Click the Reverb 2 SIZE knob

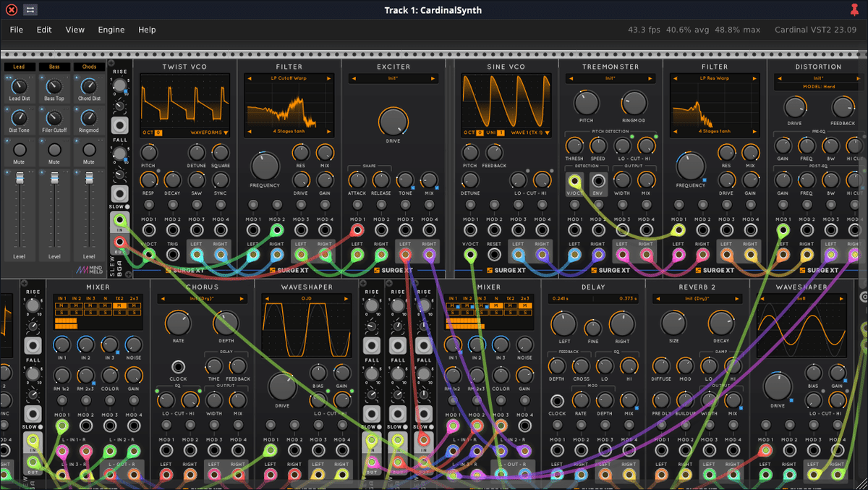(x=673, y=323)
